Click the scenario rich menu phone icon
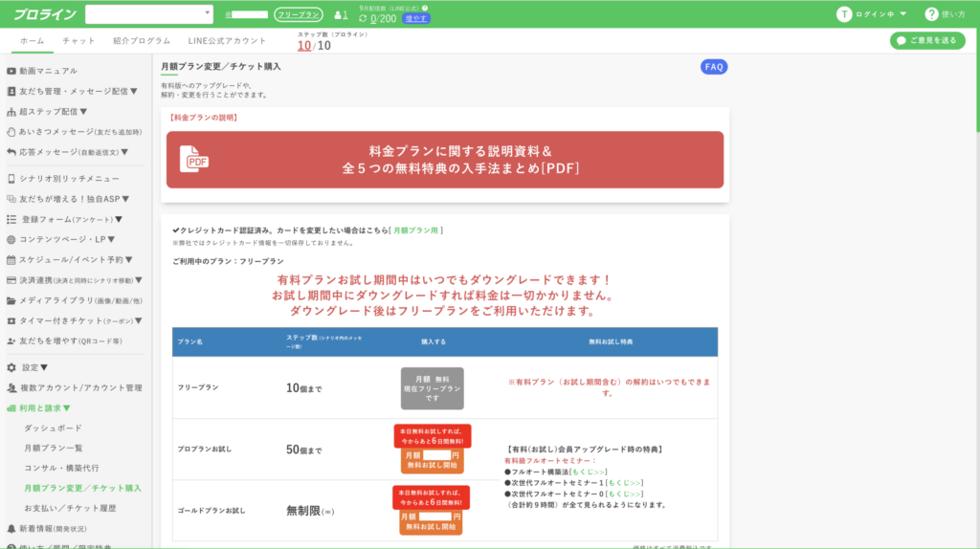 [x=11, y=179]
